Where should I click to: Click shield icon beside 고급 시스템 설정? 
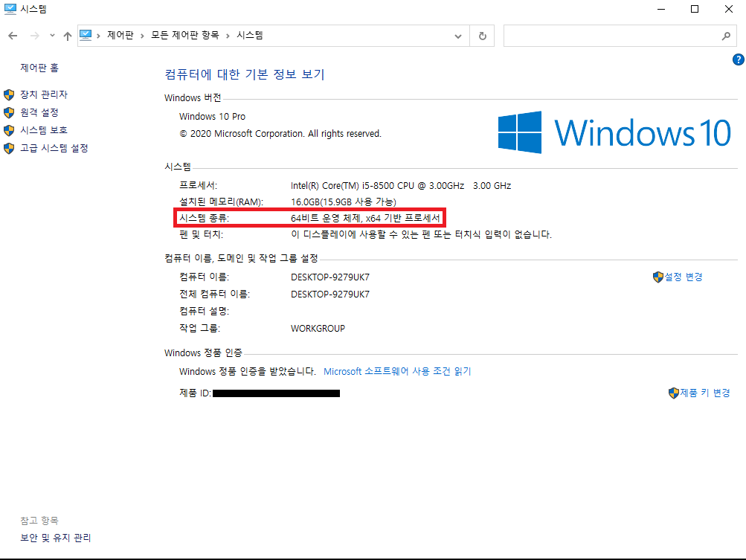[x=9, y=149]
